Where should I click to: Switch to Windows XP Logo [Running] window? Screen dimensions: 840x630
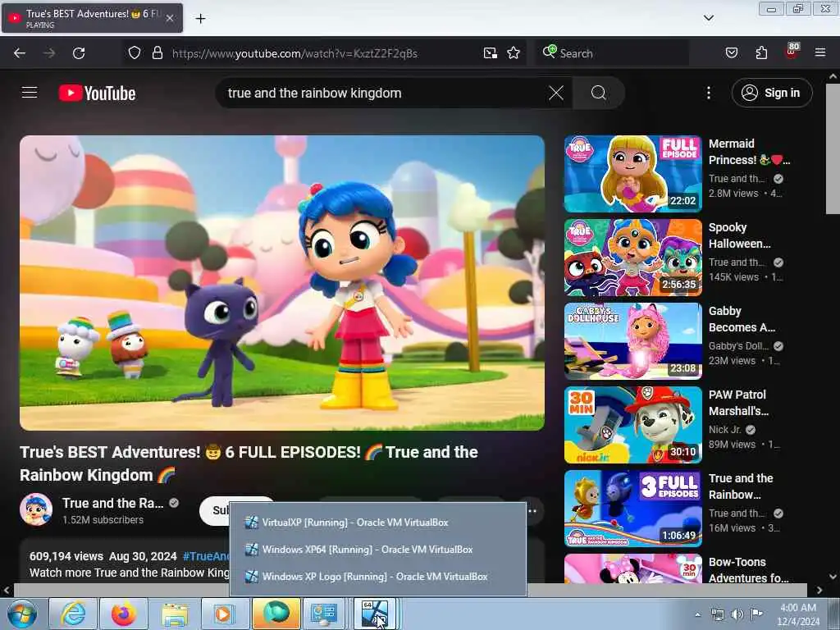pos(377,577)
